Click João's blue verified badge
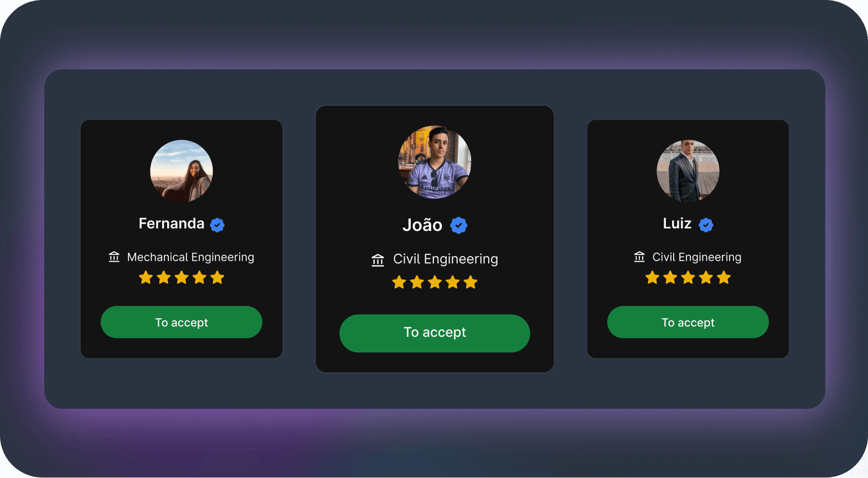This screenshot has width=868, height=478. 458,225
